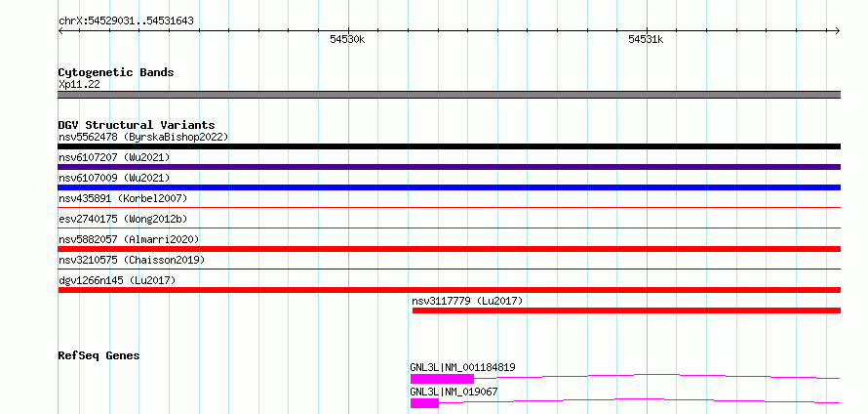The width and height of the screenshot is (868, 414).
Task: Select the gray Xp11.22 cytogenetic band bar
Action: (x=449, y=95)
